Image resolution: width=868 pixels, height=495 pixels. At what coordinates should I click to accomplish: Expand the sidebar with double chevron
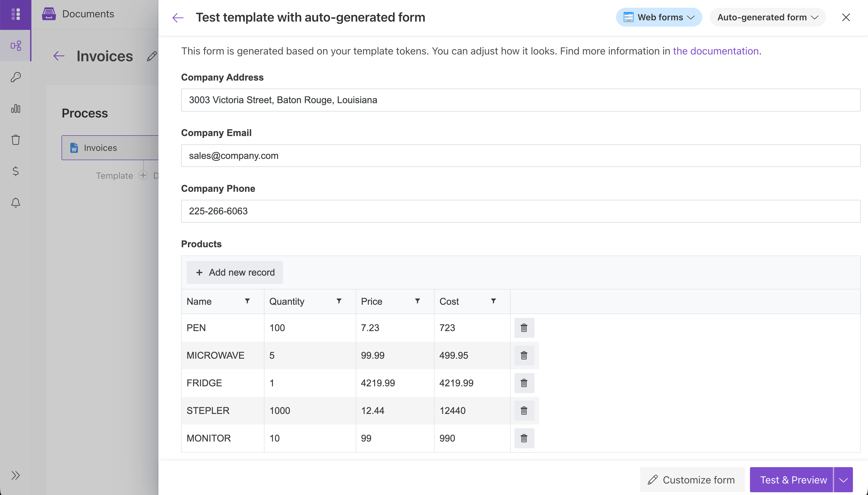[x=16, y=475]
